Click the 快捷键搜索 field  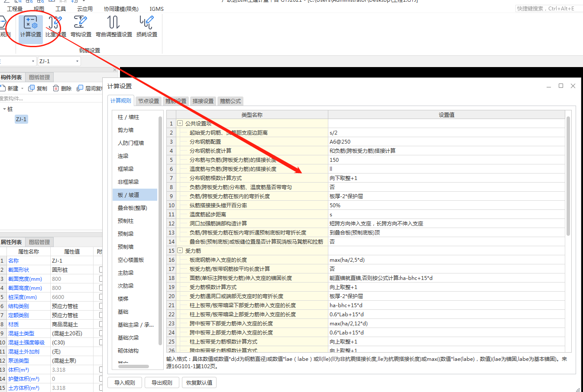click(548, 8)
